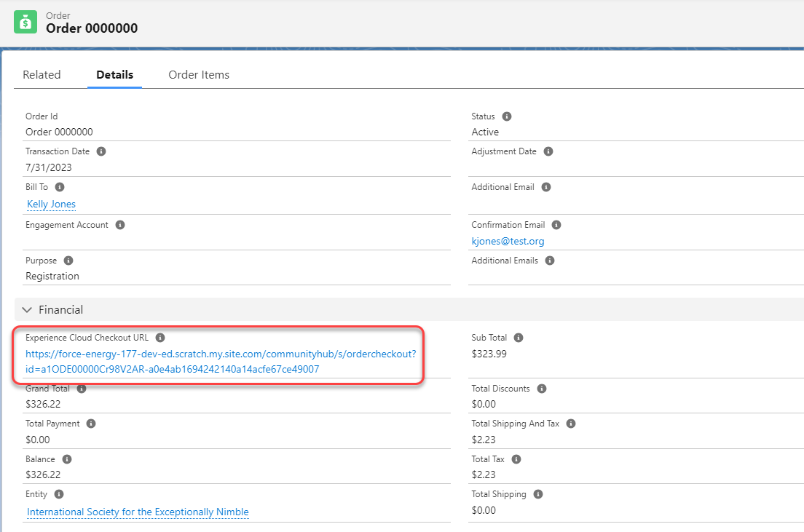
Task: Click info icon beside Total Shipping And Tax
Action: (571, 424)
